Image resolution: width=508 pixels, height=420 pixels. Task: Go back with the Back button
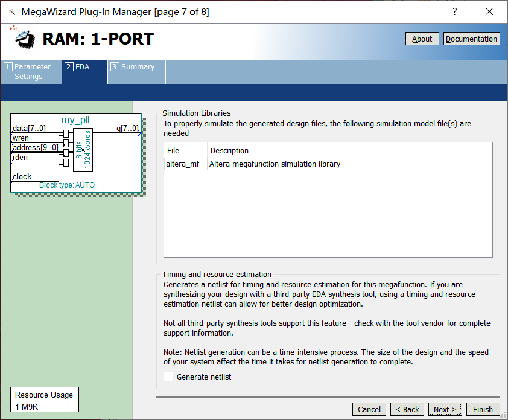pyautogui.click(x=407, y=409)
